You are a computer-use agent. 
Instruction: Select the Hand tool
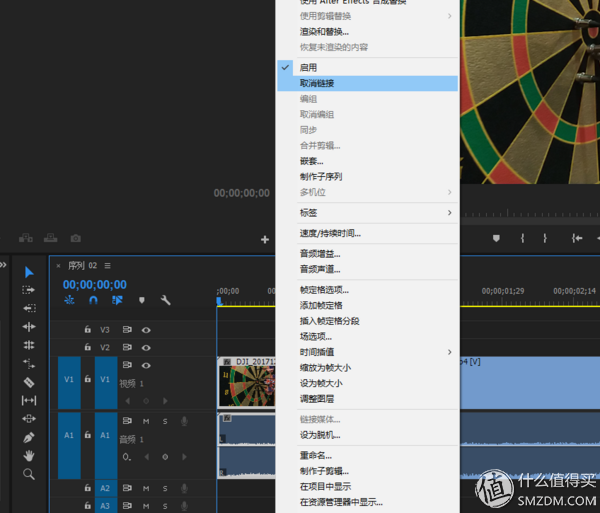[x=29, y=456]
